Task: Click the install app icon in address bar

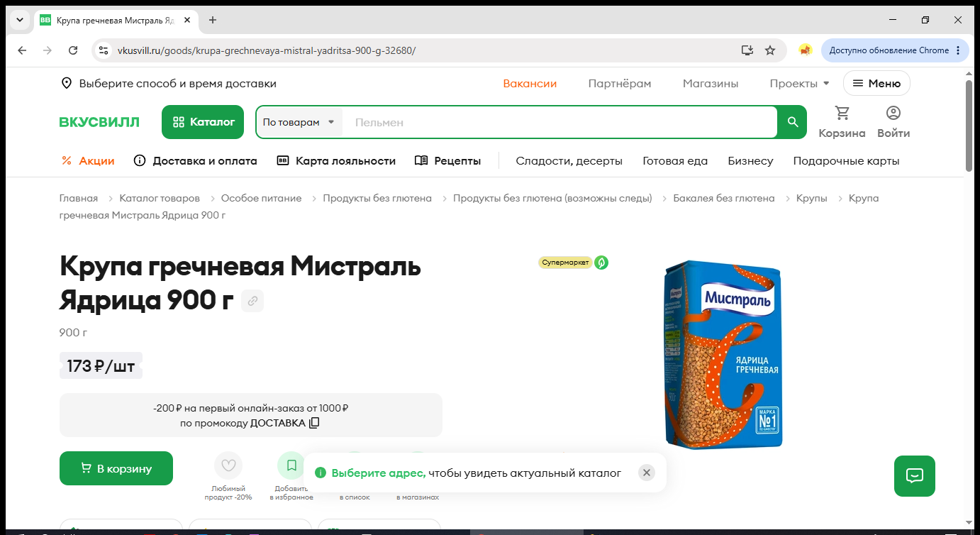Action: tap(747, 50)
